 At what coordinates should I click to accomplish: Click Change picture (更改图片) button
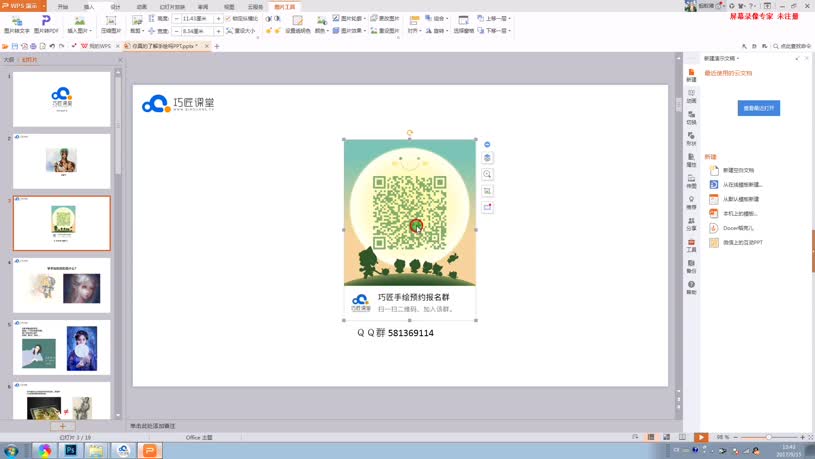click(385, 18)
